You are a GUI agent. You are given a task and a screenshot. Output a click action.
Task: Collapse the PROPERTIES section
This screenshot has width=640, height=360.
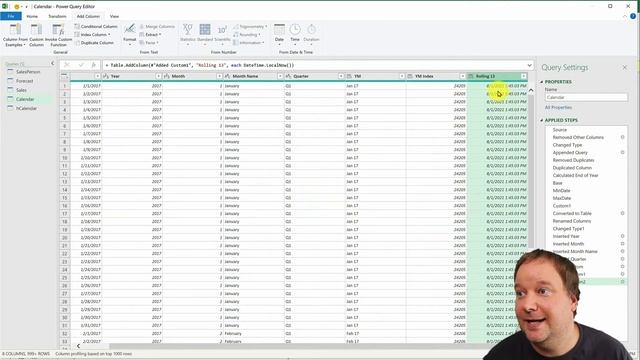coord(542,82)
